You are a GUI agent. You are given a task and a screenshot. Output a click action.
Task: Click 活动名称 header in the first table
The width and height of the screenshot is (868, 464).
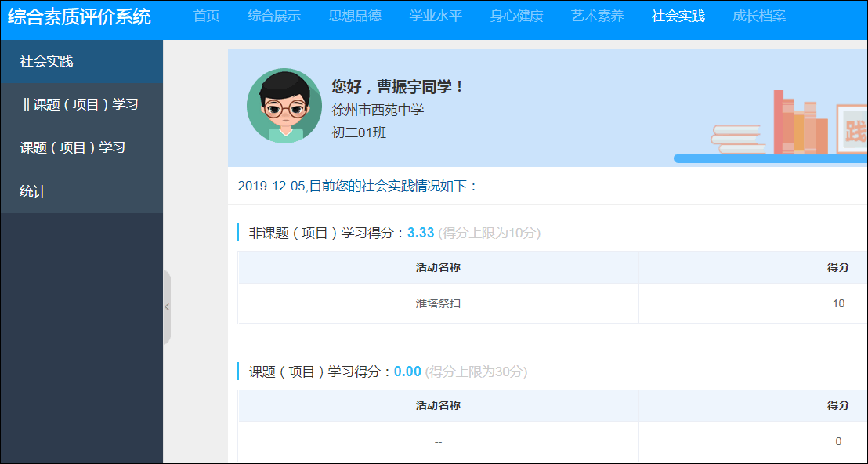tap(438, 267)
